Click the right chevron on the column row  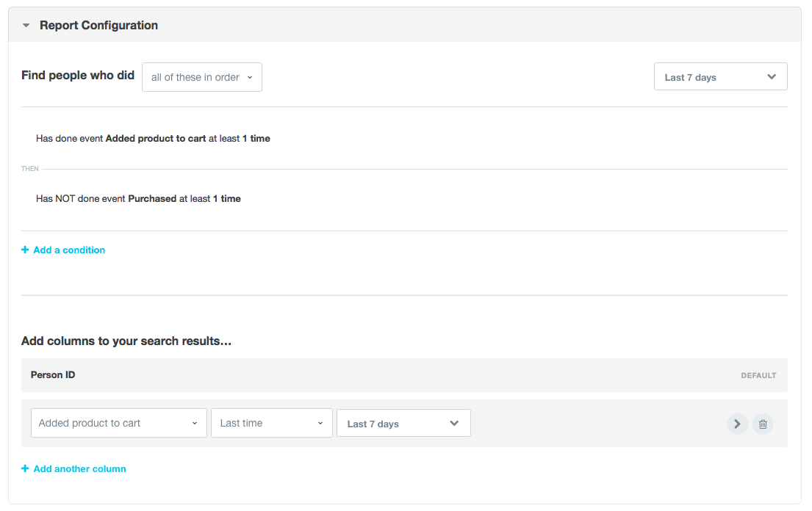click(737, 424)
